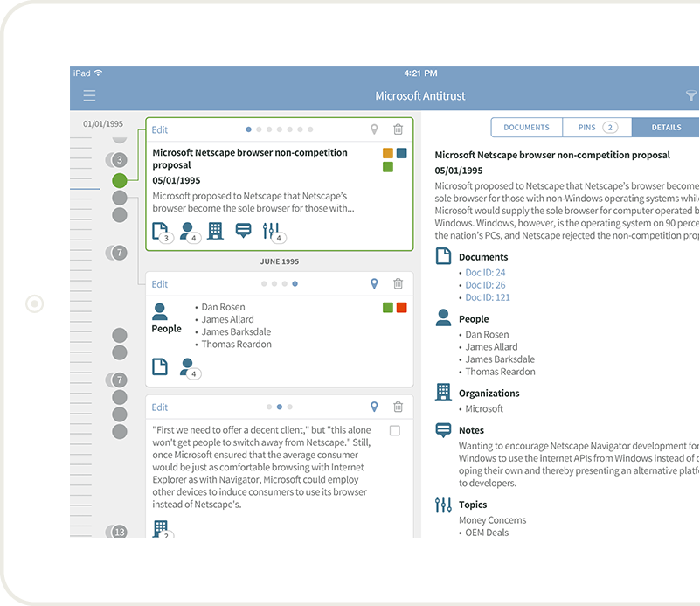
Task: Open the filter funnel icon
Action: [x=691, y=95]
